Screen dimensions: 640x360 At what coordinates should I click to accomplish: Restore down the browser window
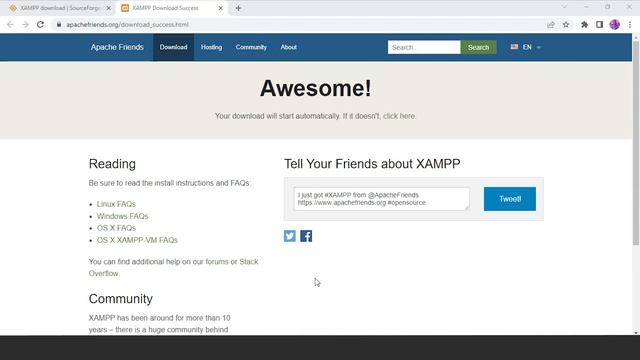(607, 7)
